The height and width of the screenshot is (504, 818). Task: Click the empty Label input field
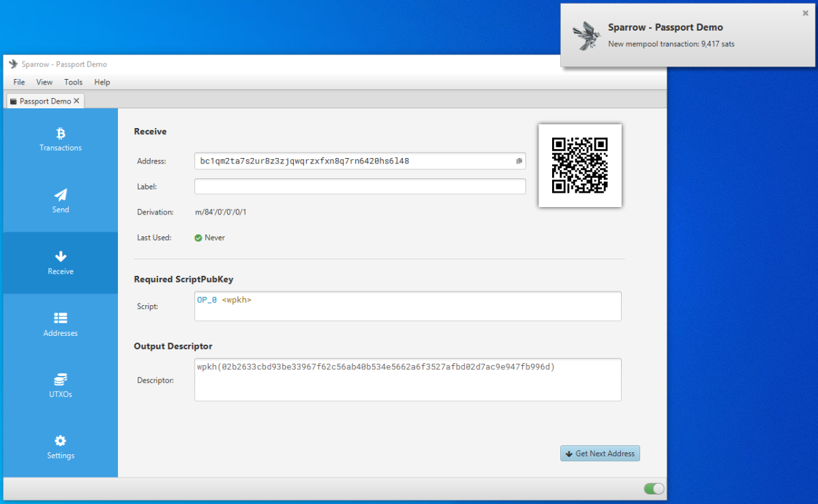pyautogui.click(x=360, y=186)
